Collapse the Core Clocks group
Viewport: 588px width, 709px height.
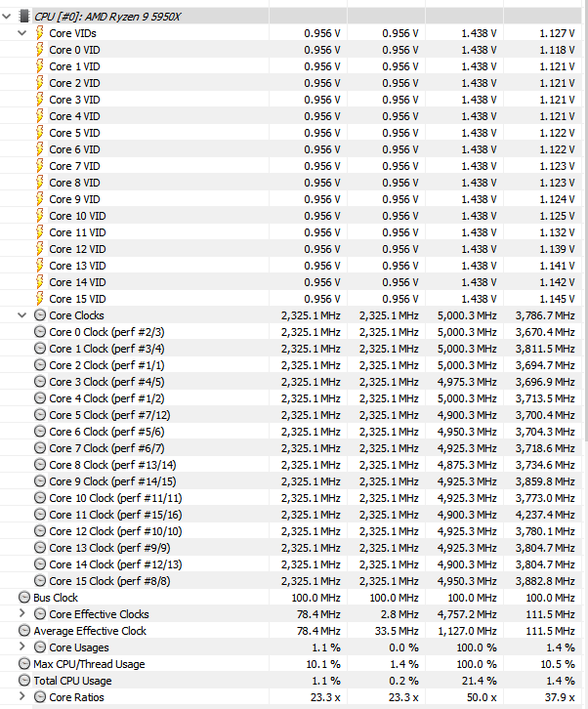pos(21,315)
